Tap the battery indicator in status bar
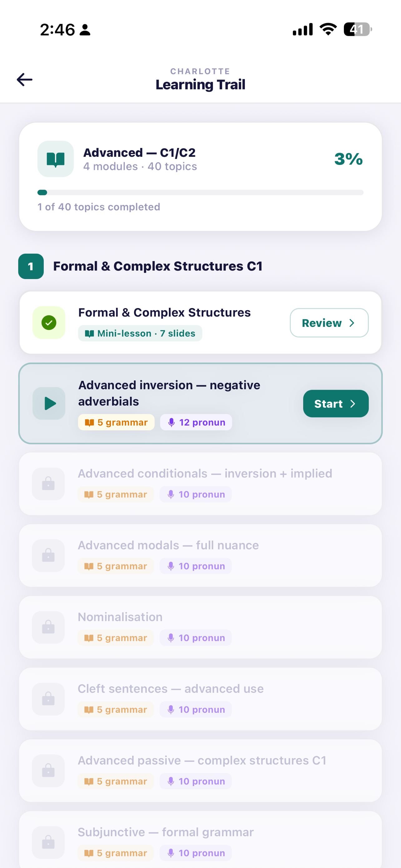 pyautogui.click(x=358, y=29)
